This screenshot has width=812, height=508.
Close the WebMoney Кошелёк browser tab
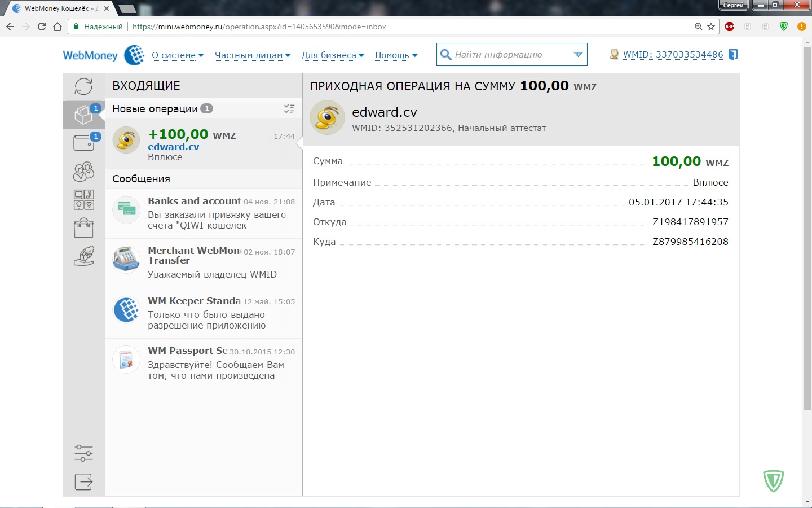[x=107, y=8]
